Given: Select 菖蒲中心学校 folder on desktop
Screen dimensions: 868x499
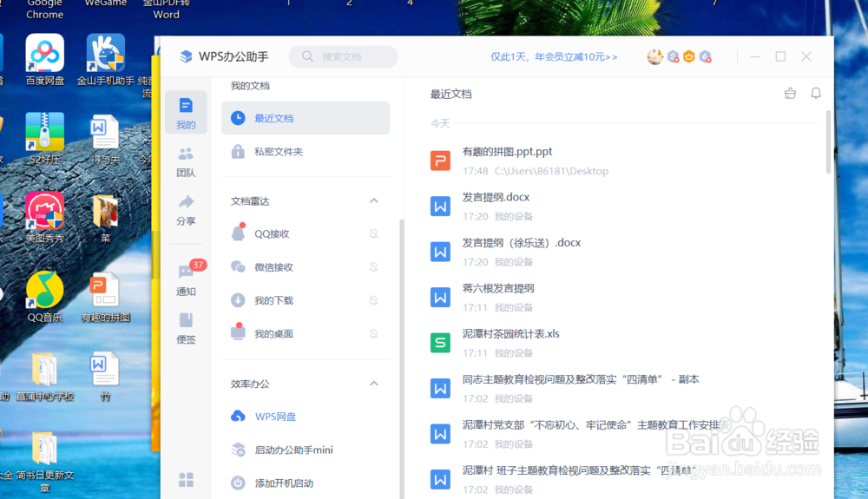Looking at the screenshot, I should click(45, 376).
